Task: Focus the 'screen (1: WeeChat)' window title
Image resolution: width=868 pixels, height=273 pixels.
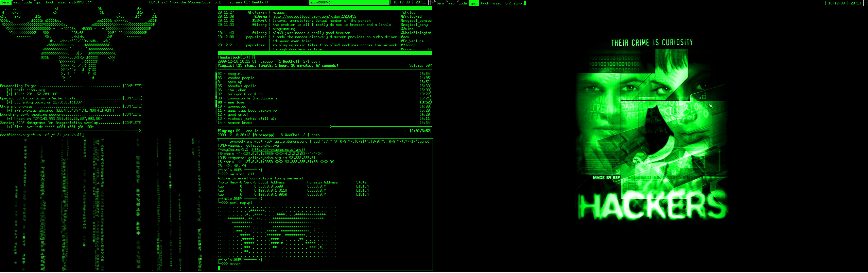Action: coord(249,2)
